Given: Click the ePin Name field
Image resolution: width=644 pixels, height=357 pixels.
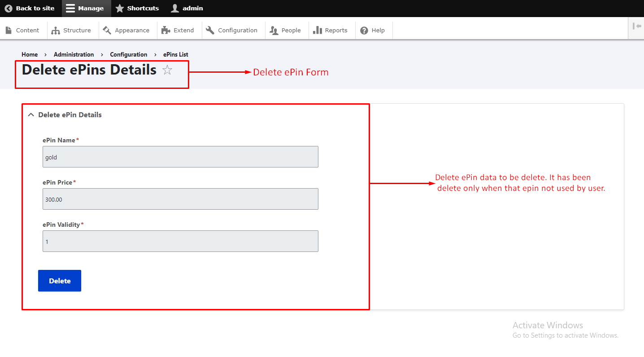Looking at the screenshot, I should [180, 157].
